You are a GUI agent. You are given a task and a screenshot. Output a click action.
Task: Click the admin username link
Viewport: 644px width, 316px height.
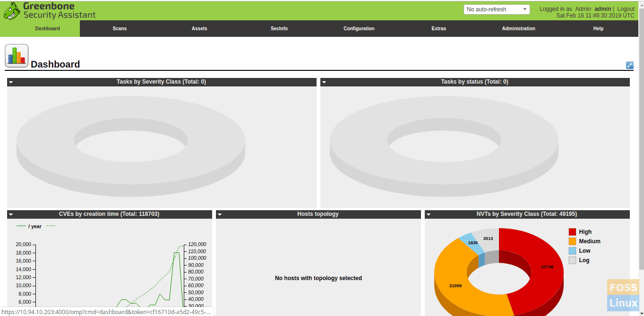(602, 9)
